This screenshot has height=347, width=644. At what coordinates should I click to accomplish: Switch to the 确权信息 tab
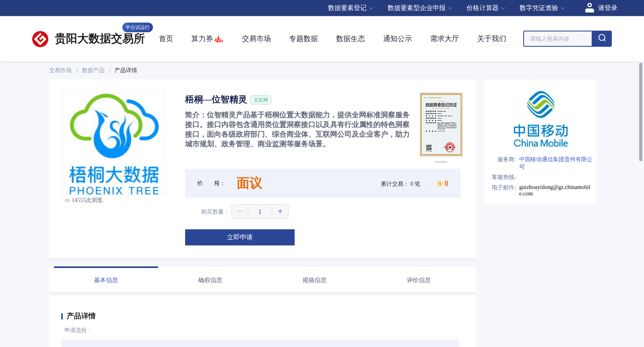(210, 280)
